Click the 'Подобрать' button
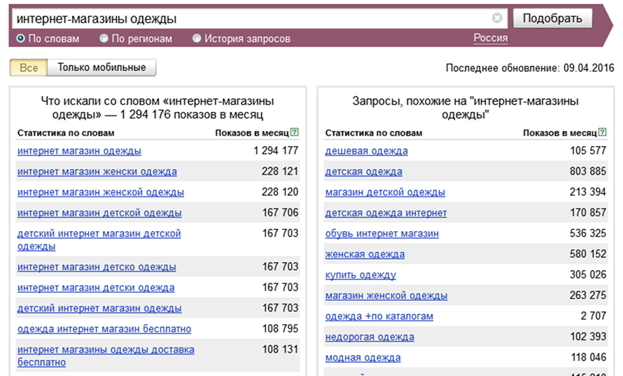The height and width of the screenshot is (376, 623). click(x=553, y=18)
